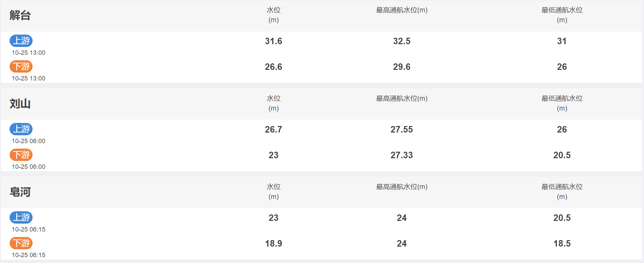Viewport: 644px width, 263px height.
Task: Click 皂河 downstream water level 18.9
Action: click(x=274, y=243)
